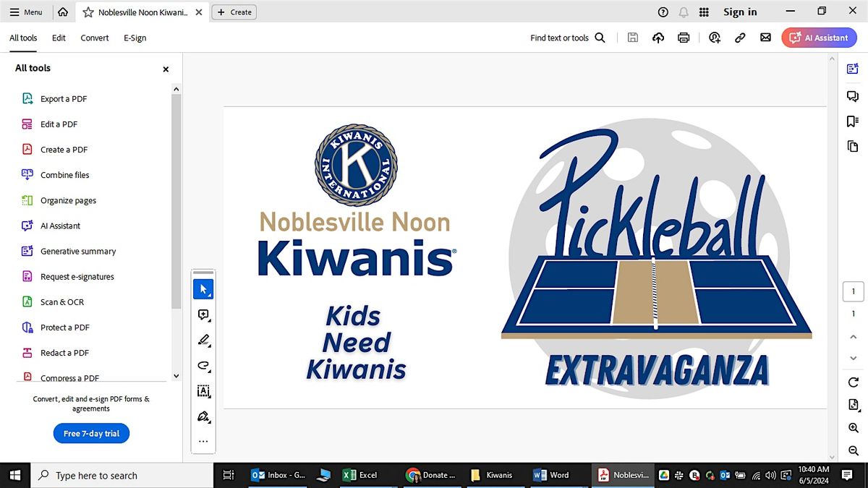The width and height of the screenshot is (868, 488).
Task: Select the freehand draw tool
Action: click(x=203, y=366)
